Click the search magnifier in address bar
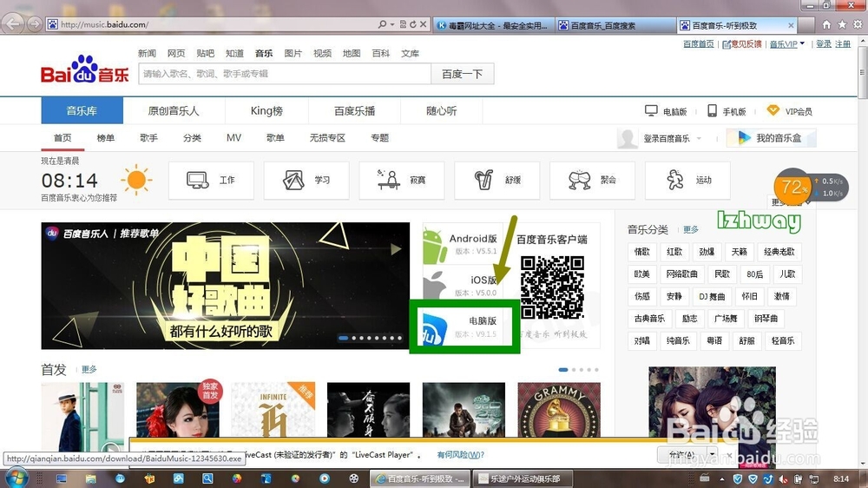 click(x=382, y=24)
